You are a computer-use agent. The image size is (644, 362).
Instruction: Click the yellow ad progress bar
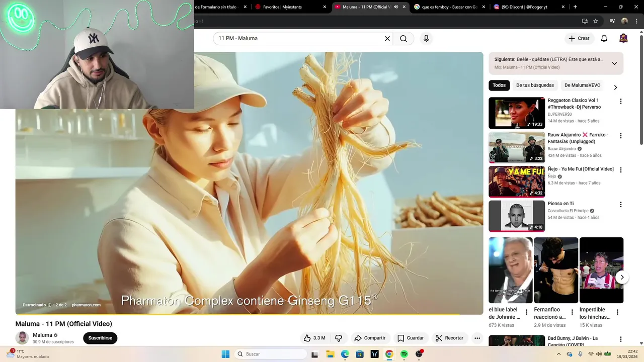click(x=249, y=314)
